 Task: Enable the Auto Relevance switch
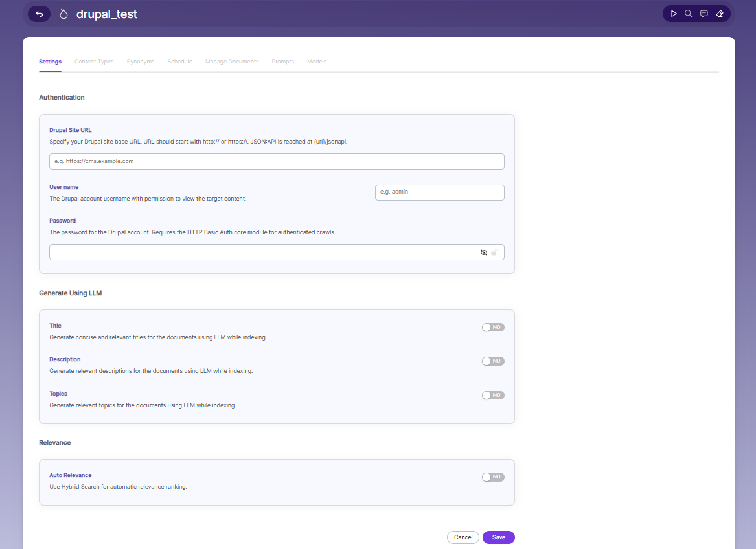coord(493,476)
